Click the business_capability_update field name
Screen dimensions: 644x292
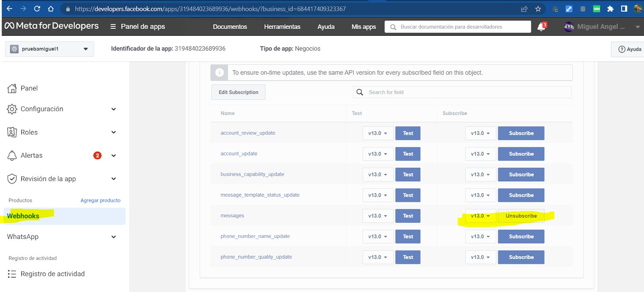coord(252,174)
